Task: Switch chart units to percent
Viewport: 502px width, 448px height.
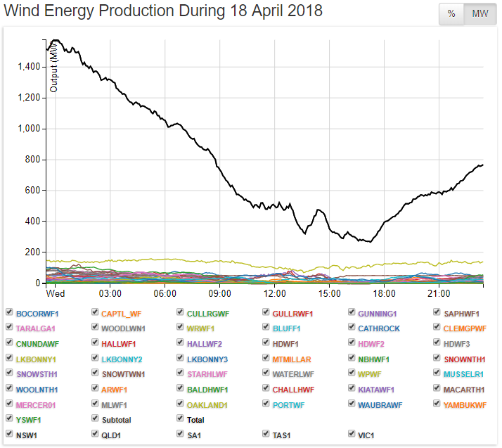Action: [x=451, y=14]
